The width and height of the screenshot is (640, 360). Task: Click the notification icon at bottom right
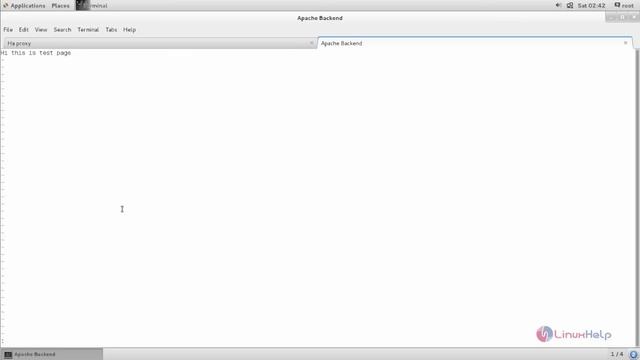(x=633, y=355)
